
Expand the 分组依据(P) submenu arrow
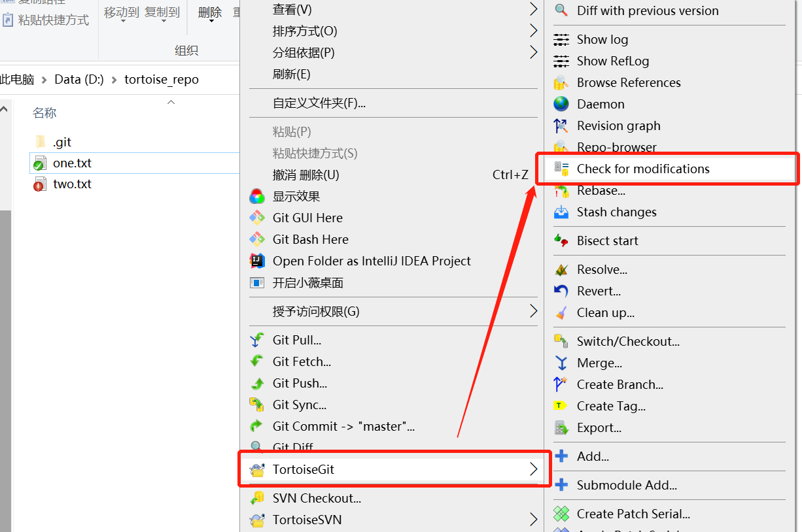pos(533,52)
